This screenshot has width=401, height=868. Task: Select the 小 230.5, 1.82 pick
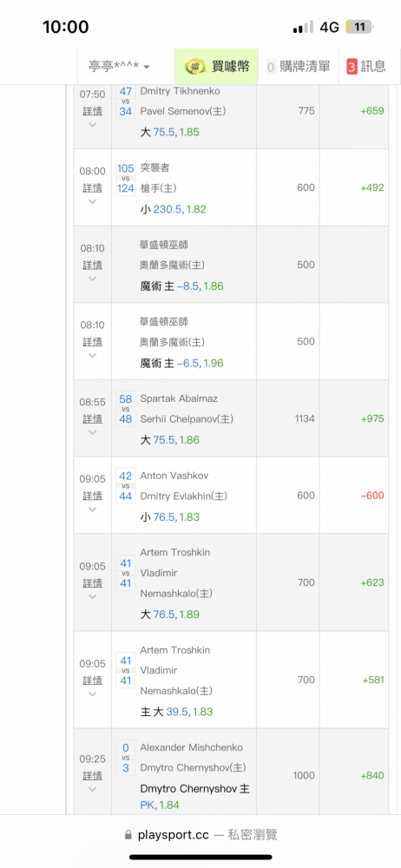point(174,209)
